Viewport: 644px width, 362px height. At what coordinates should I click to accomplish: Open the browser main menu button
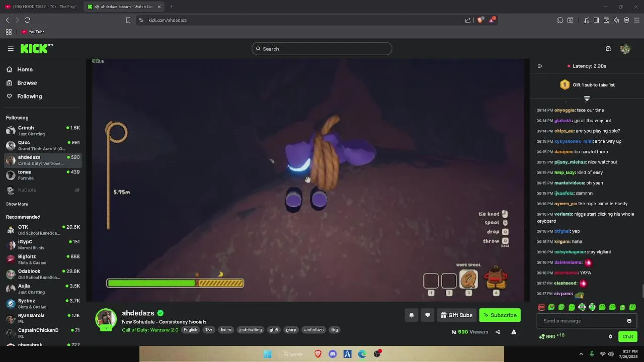click(x=637, y=20)
